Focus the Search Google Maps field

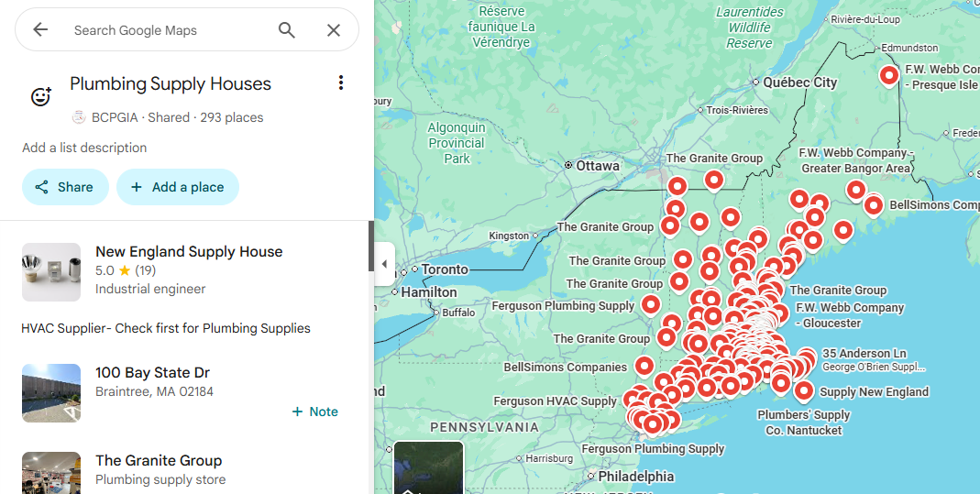click(x=169, y=30)
